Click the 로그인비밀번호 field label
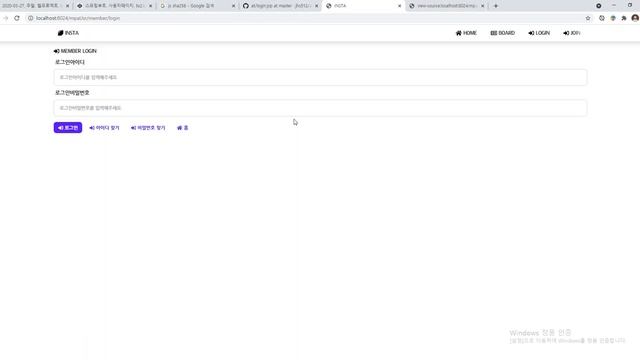Image resolution: width=640 pixels, height=360 pixels. 72,93
